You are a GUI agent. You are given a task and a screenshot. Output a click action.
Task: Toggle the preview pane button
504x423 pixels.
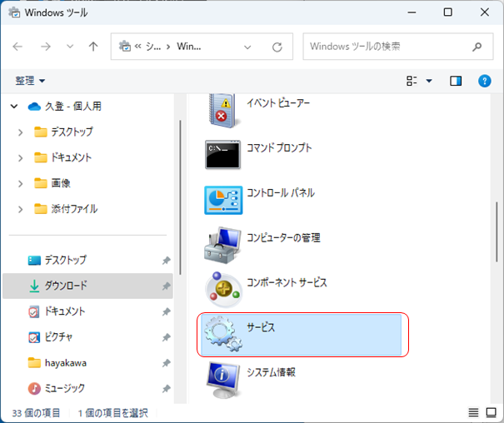click(x=456, y=81)
